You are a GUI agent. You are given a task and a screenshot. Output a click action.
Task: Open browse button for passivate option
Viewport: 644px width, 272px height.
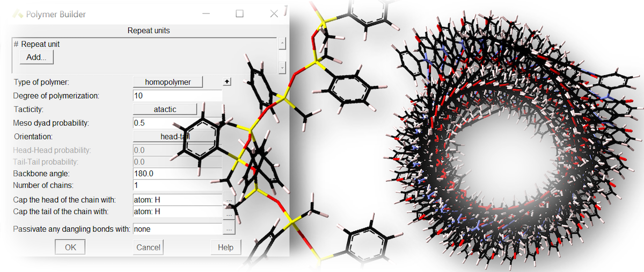[229, 229]
